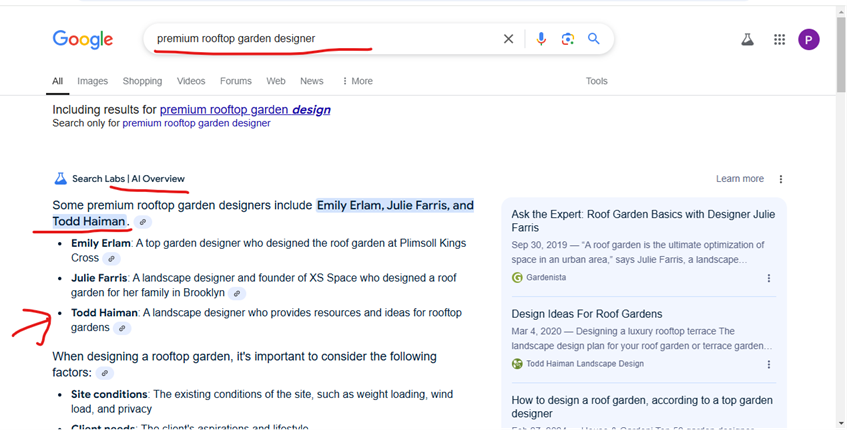Click the Gardenista source icon
The height and width of the screenshot is (430, 847).
pyautogui.click(x=517, y=278)
